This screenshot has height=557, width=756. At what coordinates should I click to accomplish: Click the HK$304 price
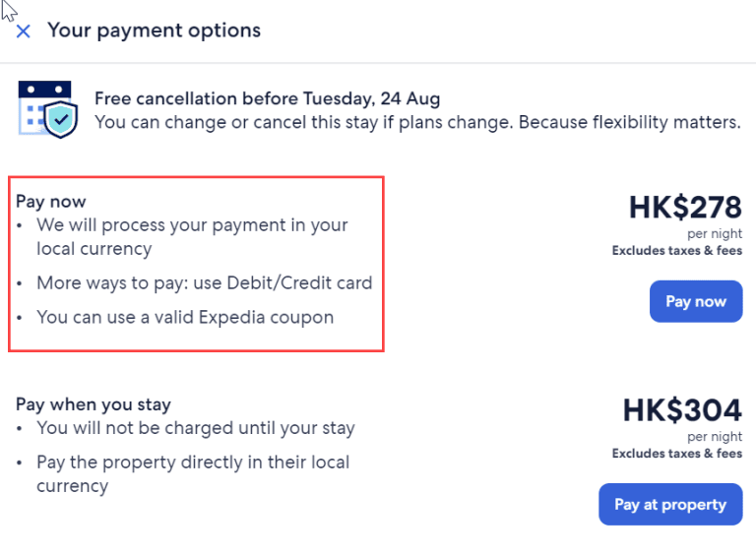(x=682, y=411)
